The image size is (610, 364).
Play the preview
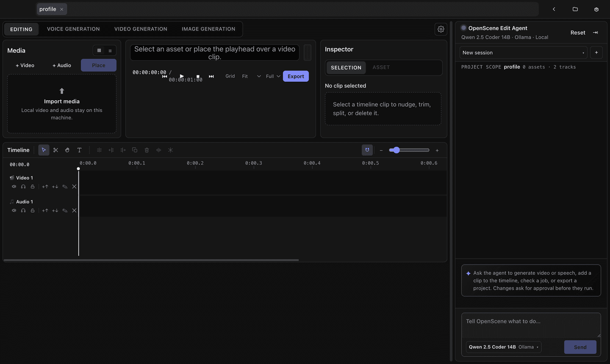182,76
